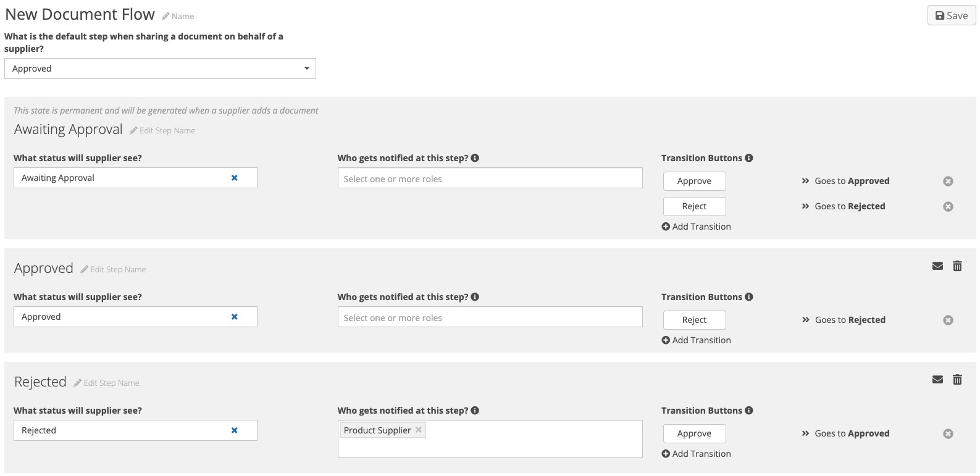This screenshot has height=476, width=980.
Task: Remove Product Supplier role tag
Action: (419, 430)
